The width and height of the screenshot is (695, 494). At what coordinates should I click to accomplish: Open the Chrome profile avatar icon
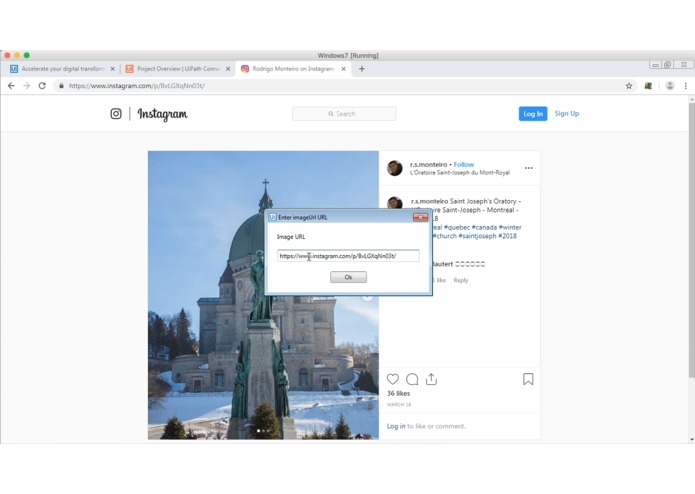pos(670,86)
